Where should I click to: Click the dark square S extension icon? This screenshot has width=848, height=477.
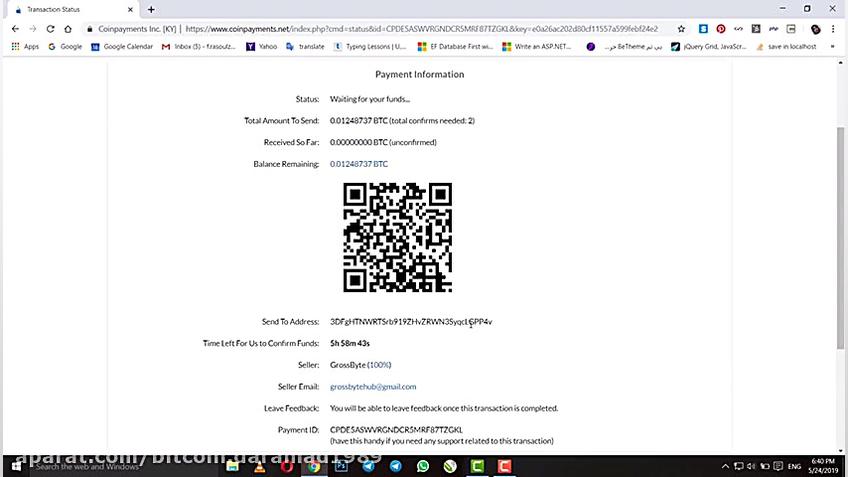[756, 29]
